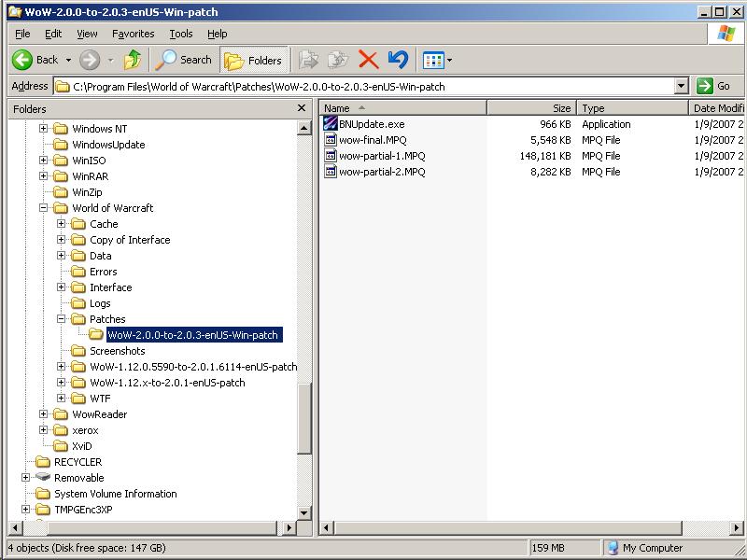
Task: Sort files by Name column
Action: point(403,108)
